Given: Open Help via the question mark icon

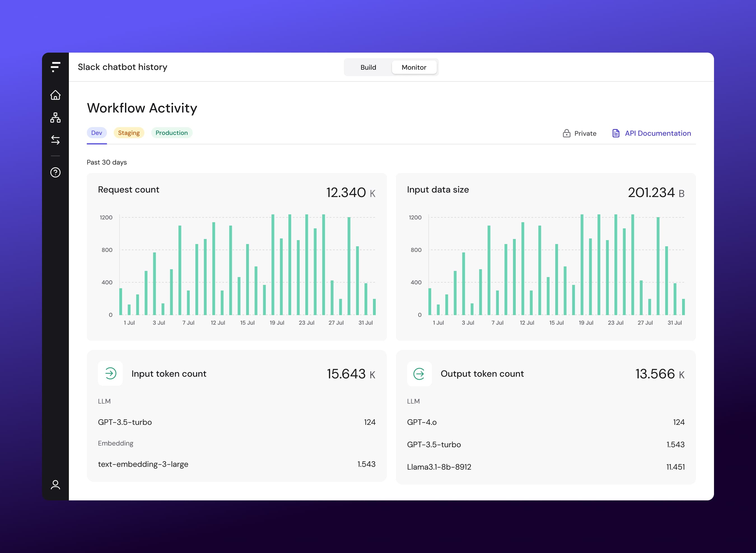Looking at the screenshot, I should [x=56, y=172].
